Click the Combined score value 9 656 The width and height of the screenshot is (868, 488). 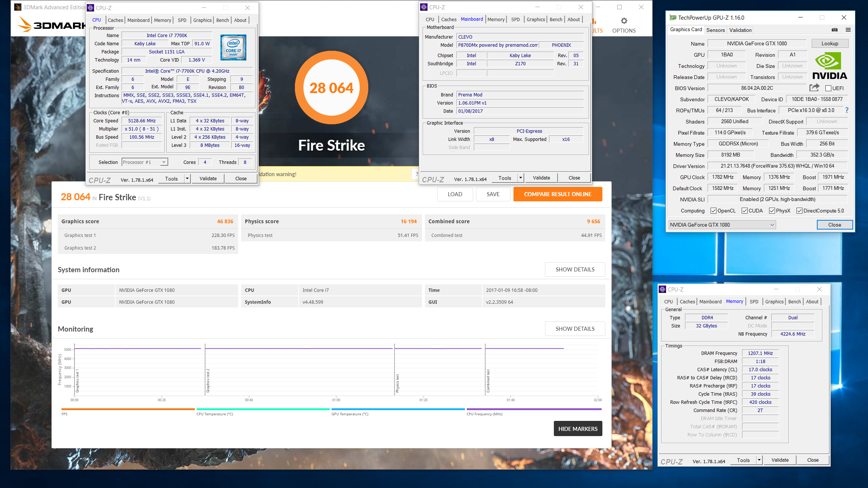pos(593,221)
